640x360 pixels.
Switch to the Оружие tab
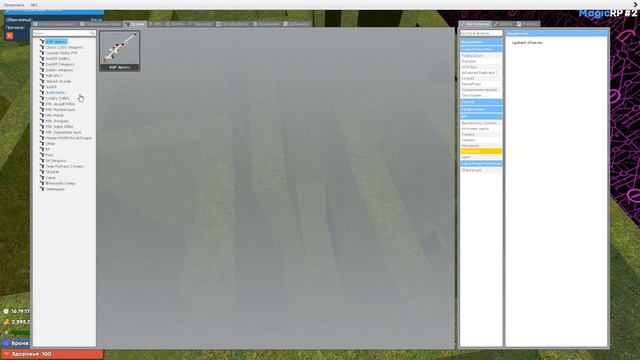135,24
